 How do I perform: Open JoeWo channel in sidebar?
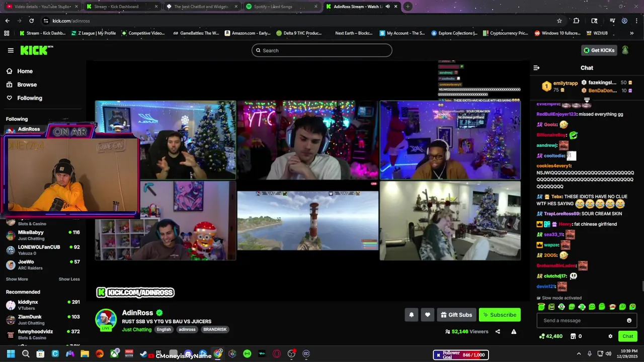pyautogui.click(x=43, y=264)
